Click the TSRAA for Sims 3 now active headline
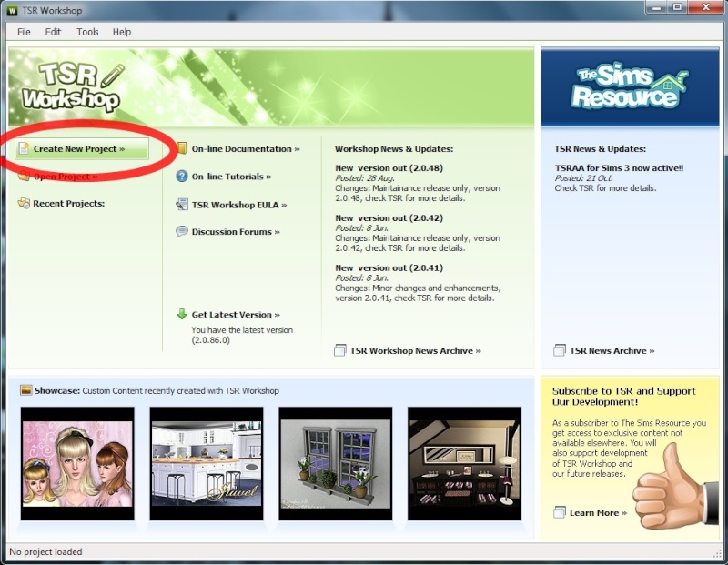The width and height of the screenshot is (728, 565). pyautogui.click(x=619, y=167)
